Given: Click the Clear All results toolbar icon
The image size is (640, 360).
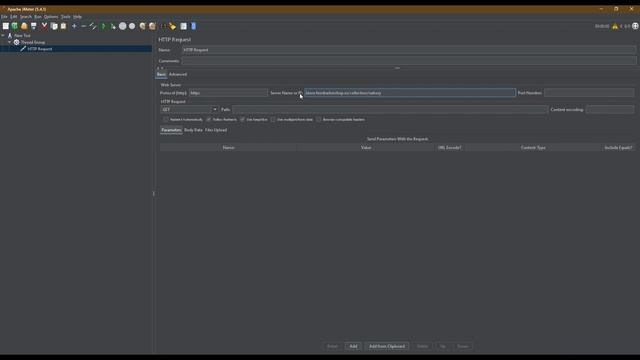Looking at the screenshot, I should pos(152,26).
